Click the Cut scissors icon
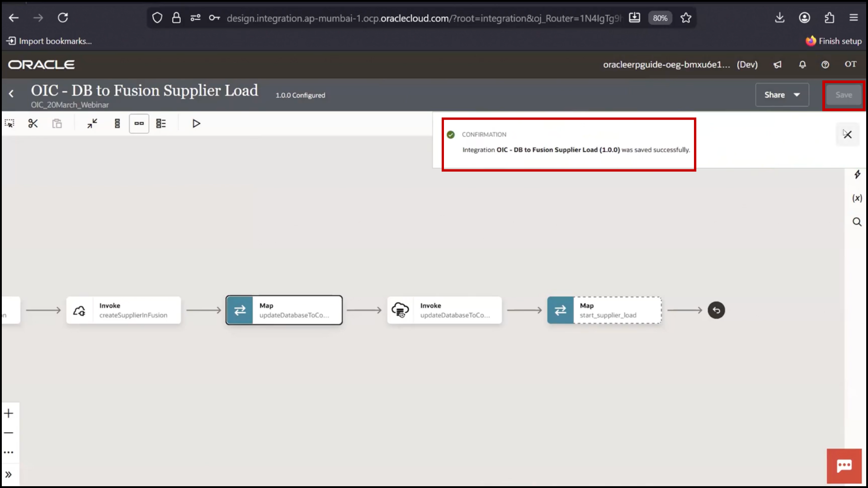Image resolution: width=868 pixels, height=488 pixels. tap(33, 123)
